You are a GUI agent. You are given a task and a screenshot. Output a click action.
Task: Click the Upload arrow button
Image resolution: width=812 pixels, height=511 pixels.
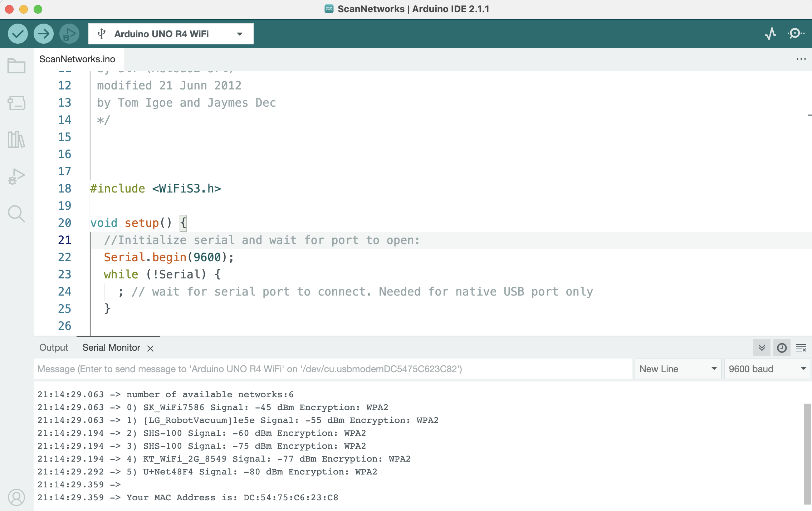point(43,34)
